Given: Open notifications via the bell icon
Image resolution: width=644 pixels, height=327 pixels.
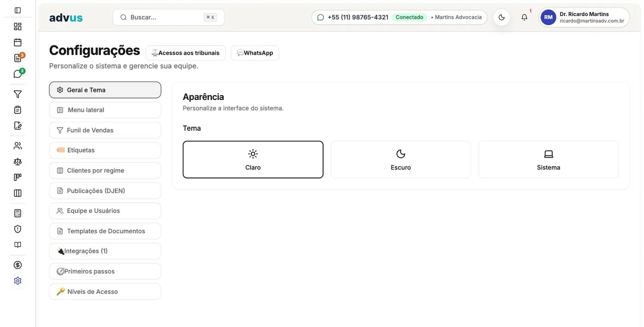Looking at the screenshot, I should tap(524, 18).
